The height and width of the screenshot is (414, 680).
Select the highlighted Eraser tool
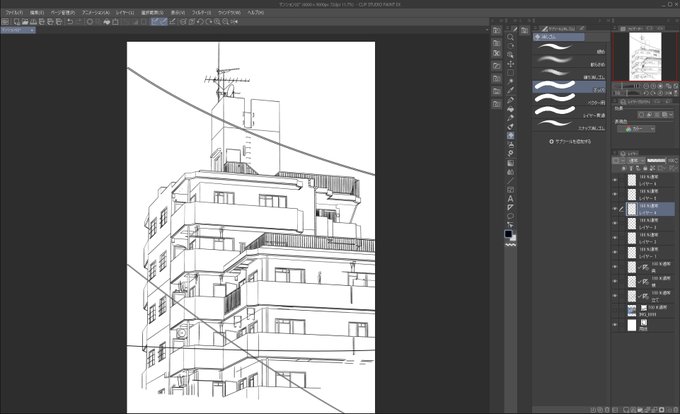(510, 136)
